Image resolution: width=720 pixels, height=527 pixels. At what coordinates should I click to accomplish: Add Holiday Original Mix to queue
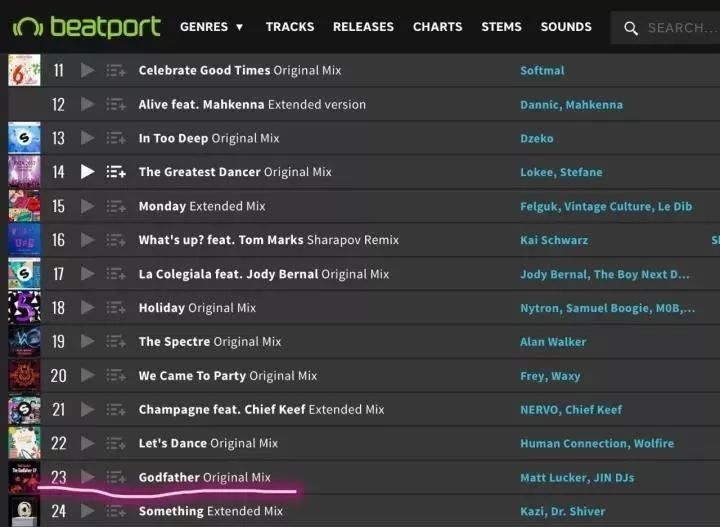(x=116, y=308)
